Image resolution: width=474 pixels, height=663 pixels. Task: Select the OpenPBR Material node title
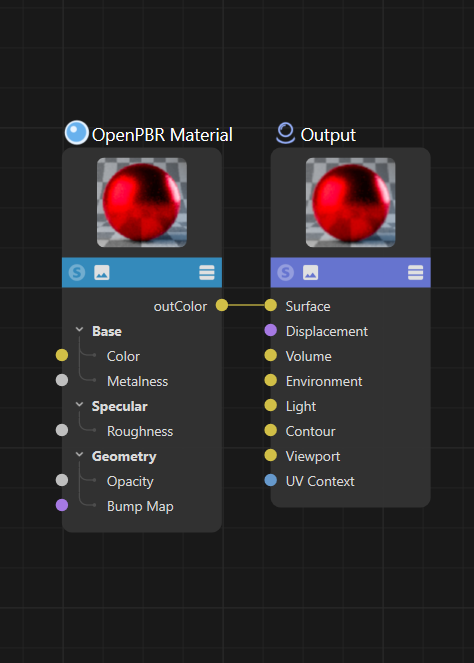pos(162,135)
